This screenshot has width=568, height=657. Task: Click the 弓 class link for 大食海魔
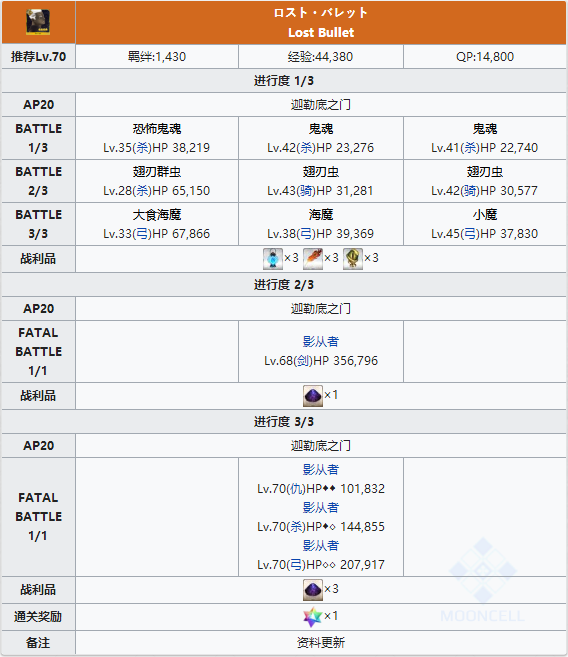143,234
